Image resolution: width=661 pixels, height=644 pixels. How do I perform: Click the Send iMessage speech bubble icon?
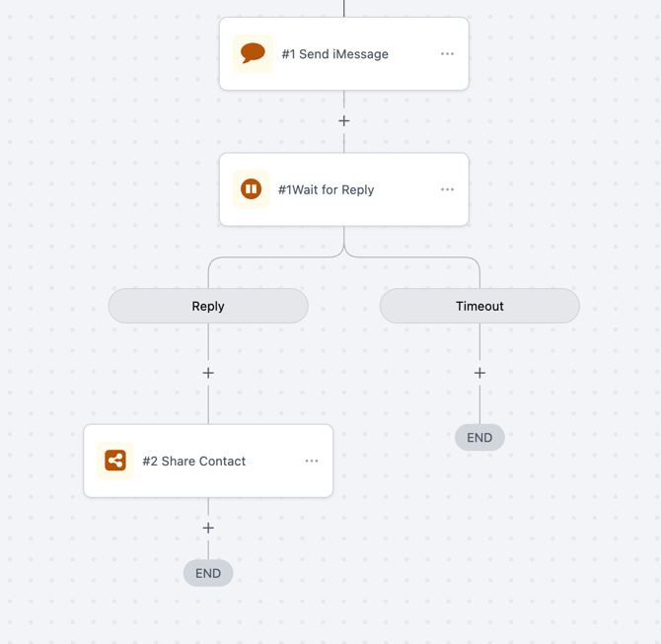click(253, 53)
